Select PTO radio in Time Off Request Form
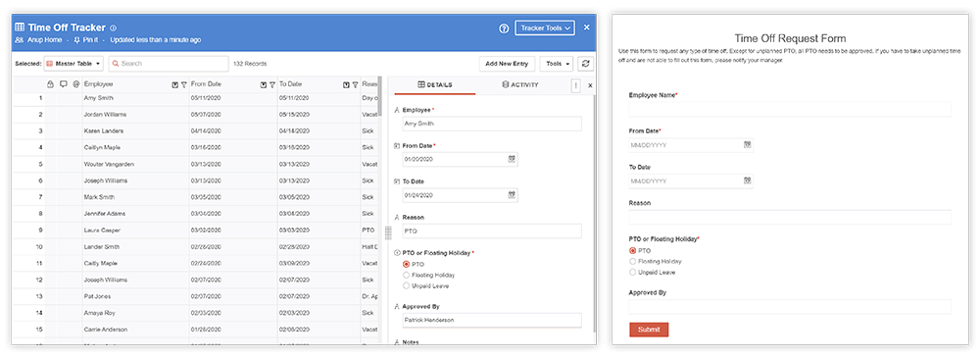The image size is (980, 359). click(x=632, y=250)
